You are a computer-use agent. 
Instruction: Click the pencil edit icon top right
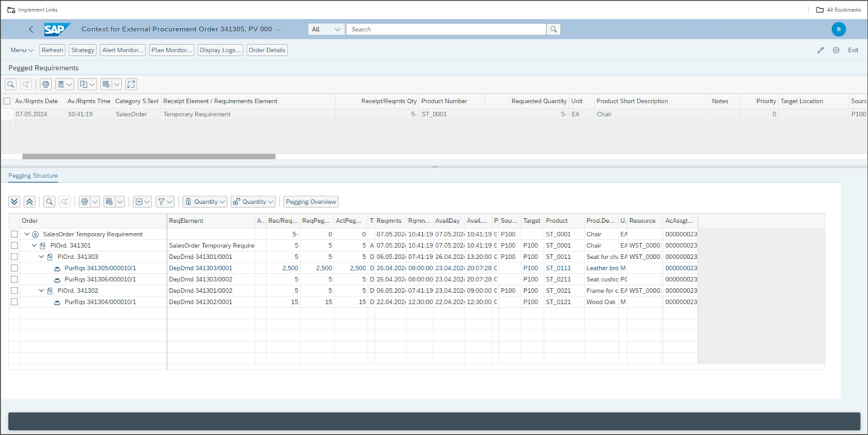click(821, 50)
